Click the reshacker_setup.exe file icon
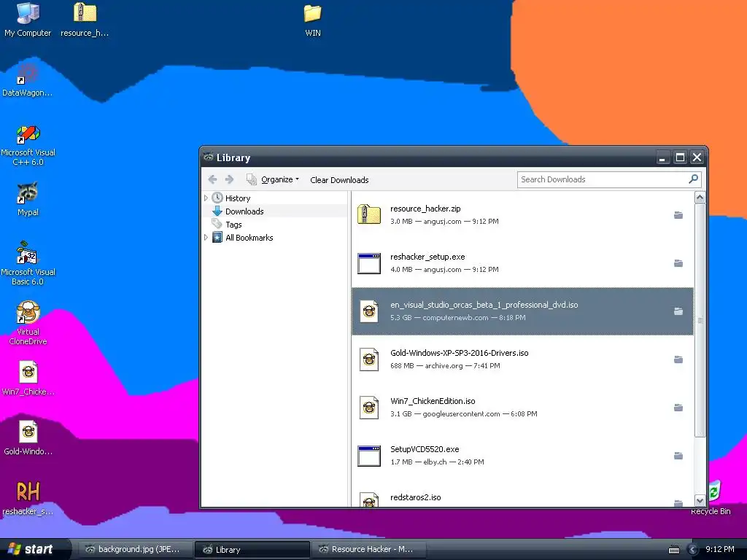This screenshot has height=560, width=747. [369, 263]
